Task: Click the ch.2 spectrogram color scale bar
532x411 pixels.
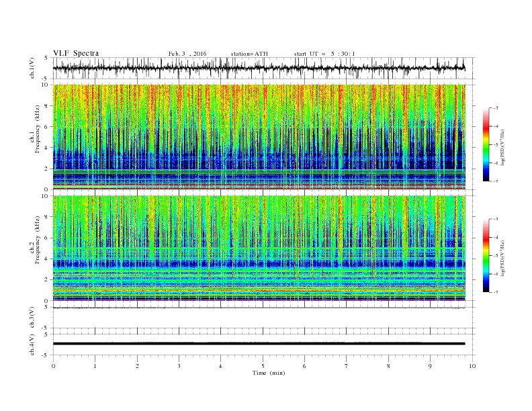Action: (486, 256)
